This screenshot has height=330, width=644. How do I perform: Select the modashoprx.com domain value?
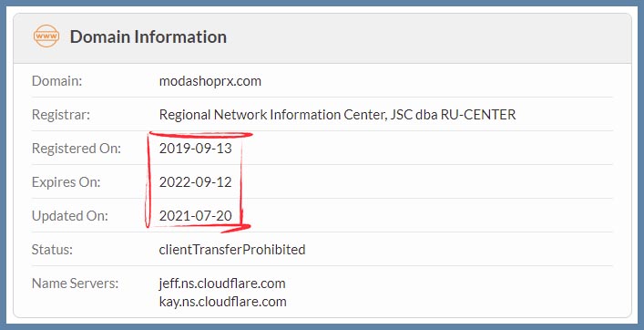(210, 81)
